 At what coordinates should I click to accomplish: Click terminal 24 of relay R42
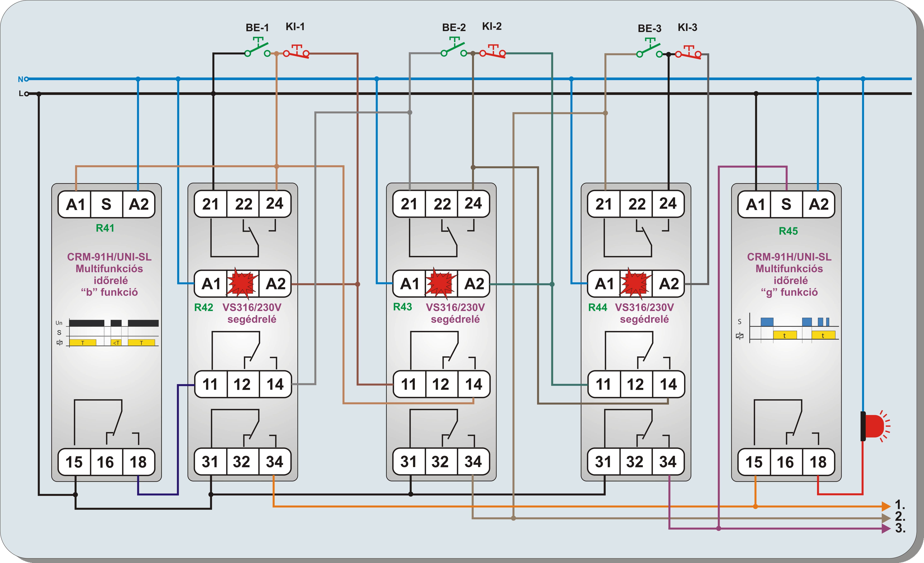tap(275, 204)
